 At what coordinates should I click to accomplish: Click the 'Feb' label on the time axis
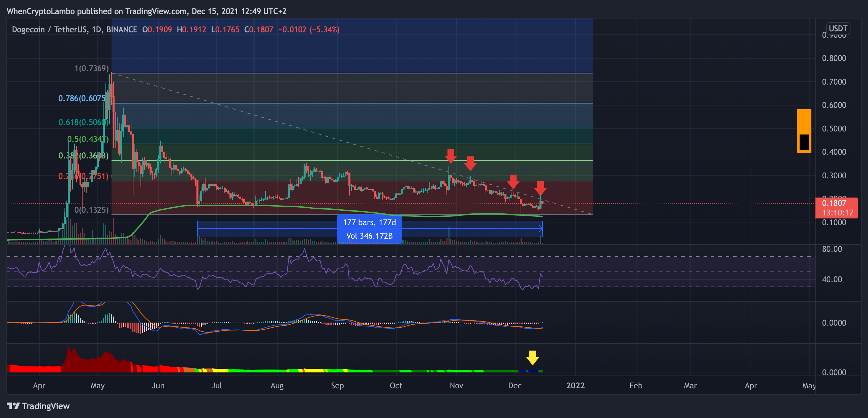tap(636, 386)
